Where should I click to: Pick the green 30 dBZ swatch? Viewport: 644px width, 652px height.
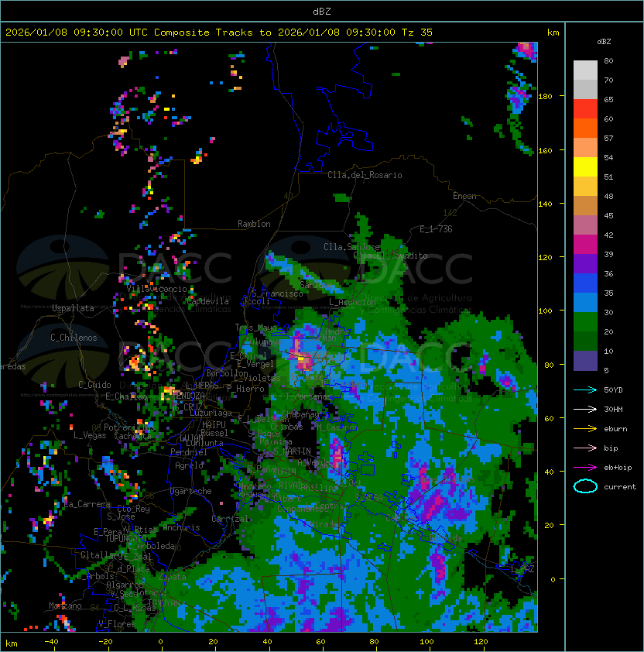pyautogui.click(x=585, y=322)
